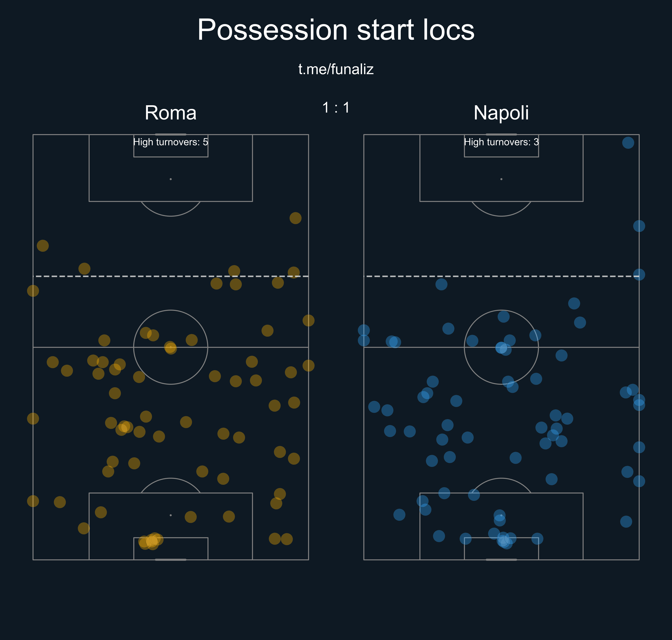The height and width of the screenshot is (640, 672).
Task: Click the top penalty spot on Roma's pitch
Action: click(170, 179)
